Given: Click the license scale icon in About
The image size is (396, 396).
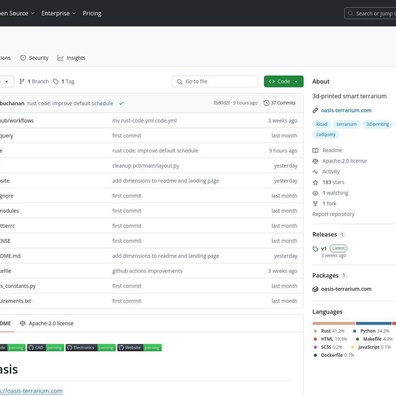Looking at the screenshot, I should click(x=315, y=161).
